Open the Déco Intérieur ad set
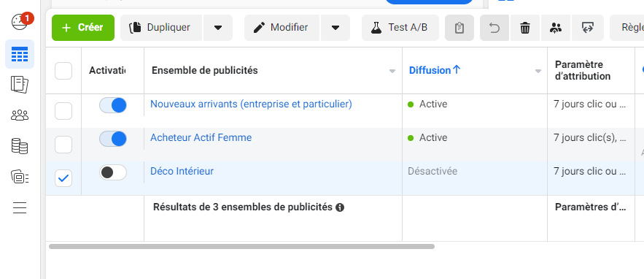 [182, 171]
